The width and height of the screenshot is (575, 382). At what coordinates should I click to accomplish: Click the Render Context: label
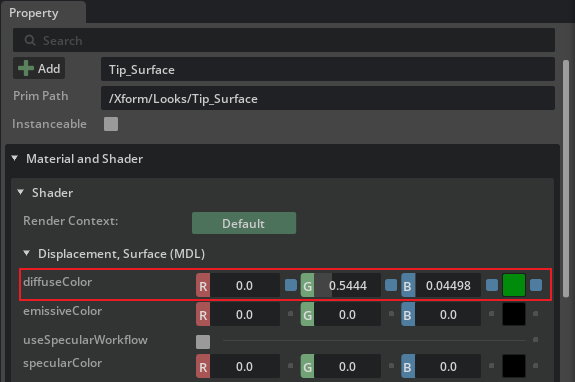[71, 221]
